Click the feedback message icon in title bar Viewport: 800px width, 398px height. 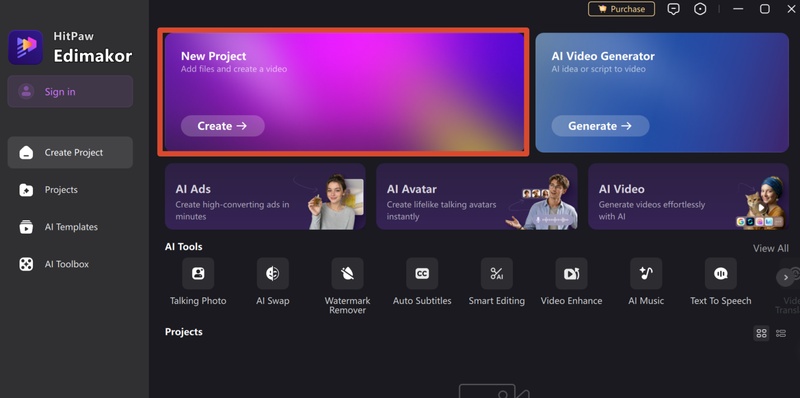click(673, 9)
